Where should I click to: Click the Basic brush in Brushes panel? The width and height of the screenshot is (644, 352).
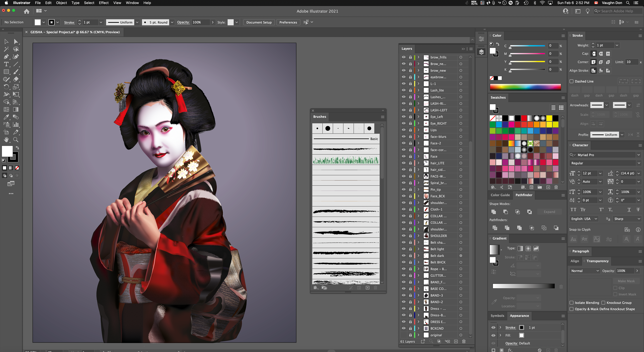[x=346, y=139]
